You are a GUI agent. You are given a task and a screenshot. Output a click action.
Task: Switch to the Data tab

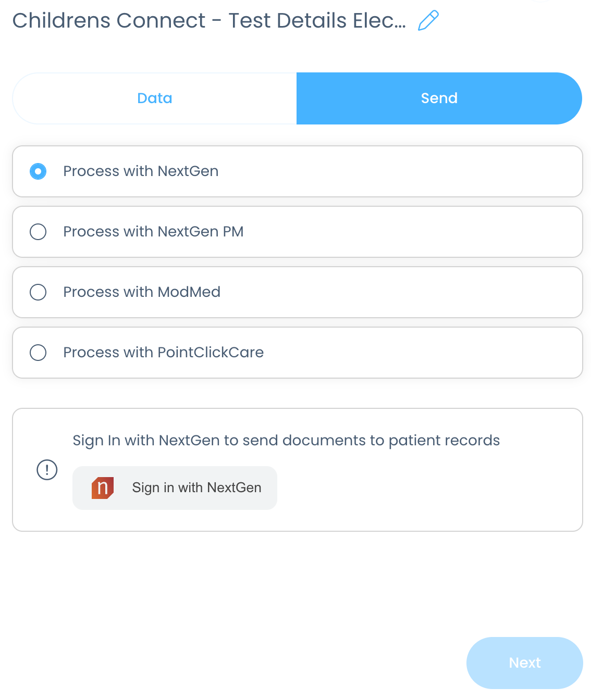[x=155, y=98]
